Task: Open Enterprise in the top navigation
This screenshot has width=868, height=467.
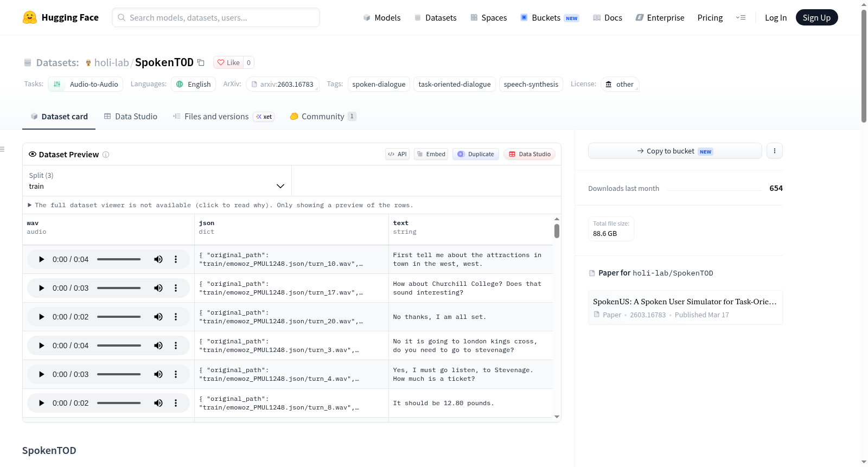Action: 660,17
